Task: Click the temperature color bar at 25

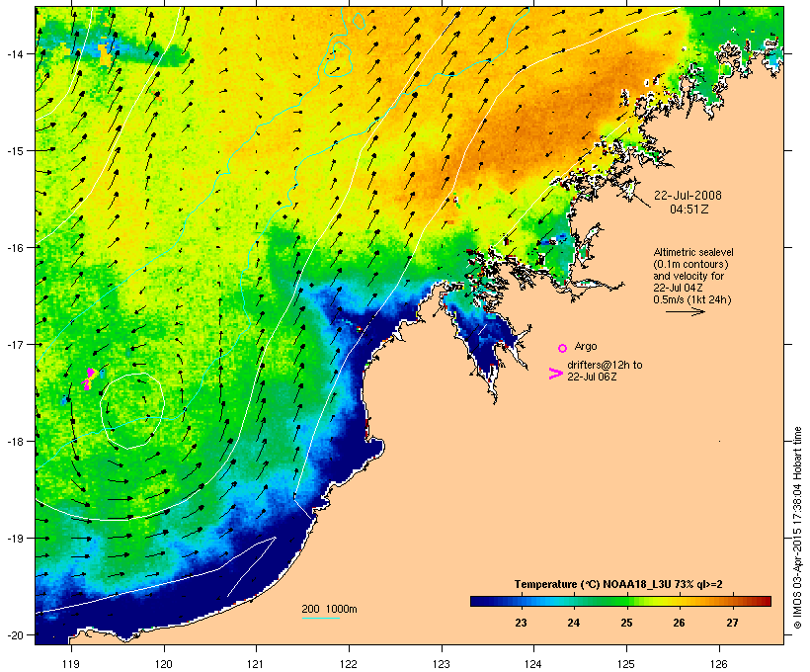Action: (626, 601)
